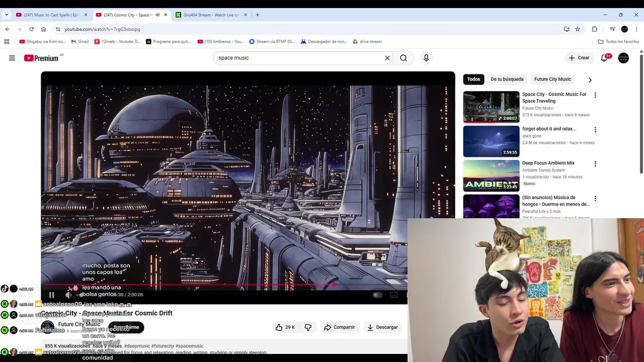Go to YouTube Premium home logo
The image size is (644, 362).
[41, 58]
